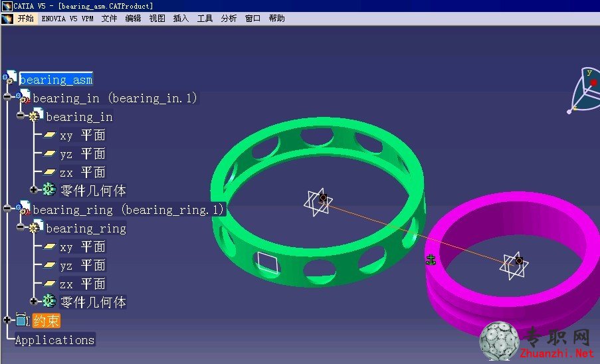Select bearing_ring (bearing_ring.1) in tree

[128, 210]
